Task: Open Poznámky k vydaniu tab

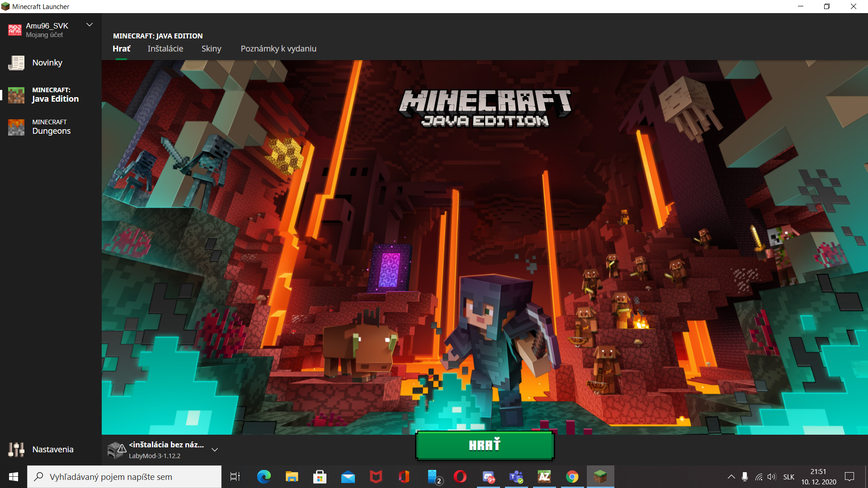Action: pyautogui.click(x=278, y=49)
